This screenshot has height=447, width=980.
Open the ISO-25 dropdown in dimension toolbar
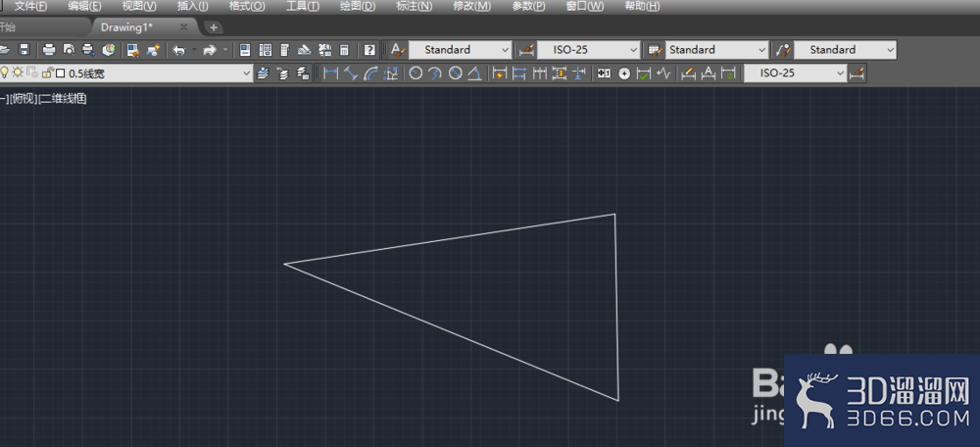[796, 74]
